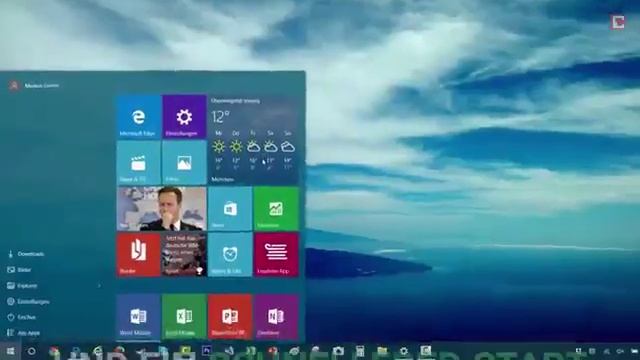Open Cortana circle on taskbar
The height and width of the screenshot is (360, 640).
coord(31,351)
